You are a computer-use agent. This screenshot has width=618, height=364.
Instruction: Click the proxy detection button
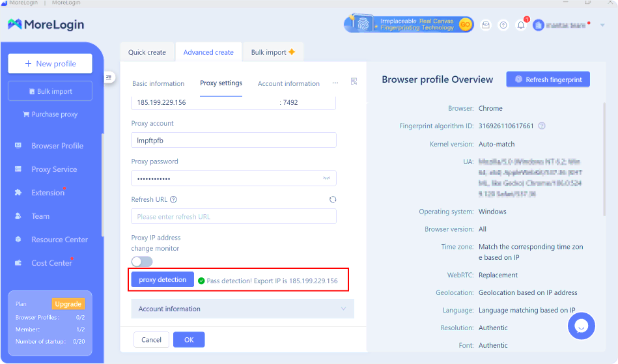pos(162,280)
